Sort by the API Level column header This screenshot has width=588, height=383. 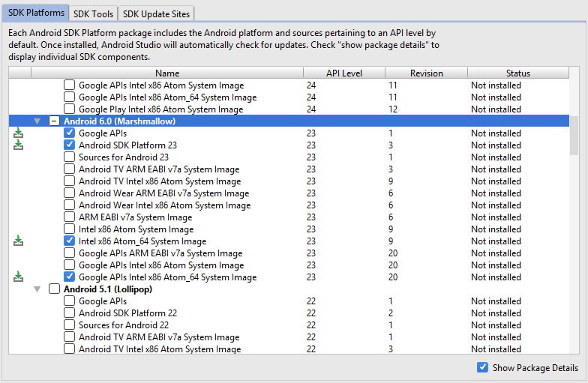tap(344, 73)
